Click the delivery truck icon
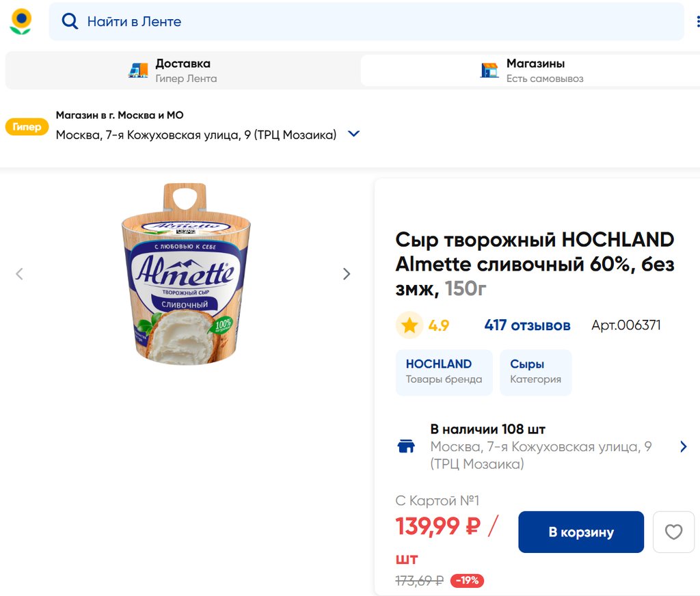This screenshot has height=596, width=700. click(138, 70)
